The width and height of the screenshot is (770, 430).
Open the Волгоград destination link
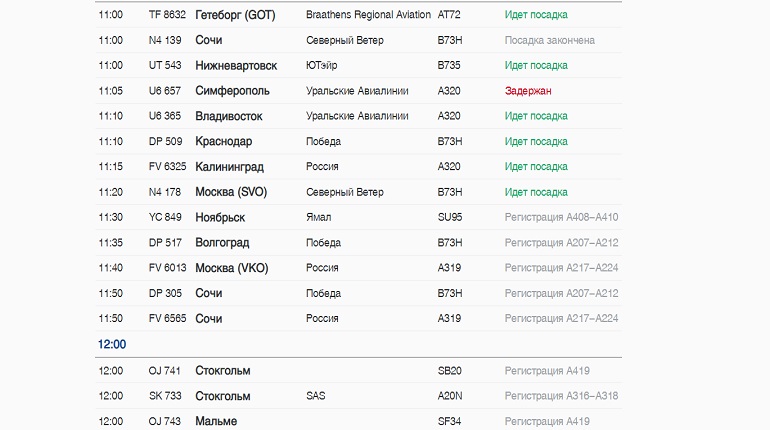pos(222,242)
